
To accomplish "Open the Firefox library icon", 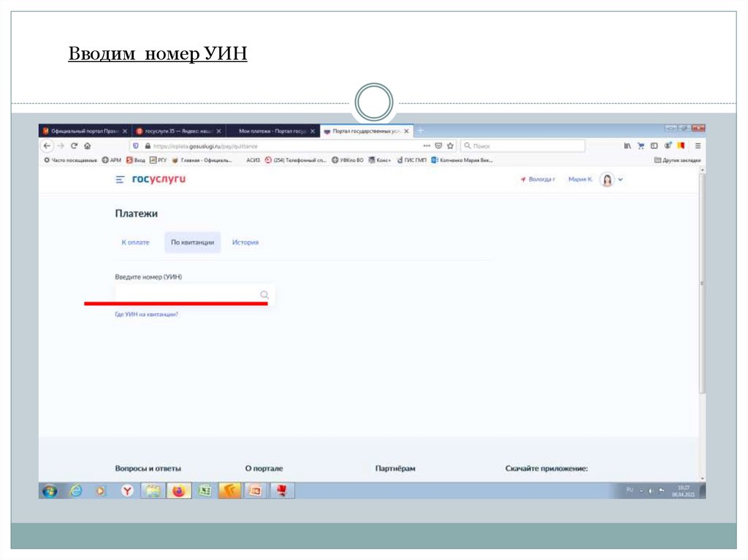I will pos(627,145).
